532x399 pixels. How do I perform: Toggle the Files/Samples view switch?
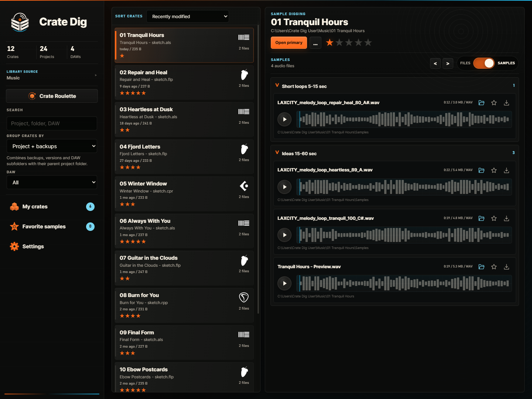[484, 63]
